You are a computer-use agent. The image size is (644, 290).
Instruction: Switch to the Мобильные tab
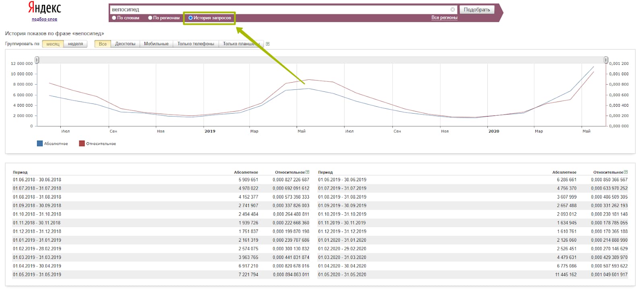(x=156, y=44)
